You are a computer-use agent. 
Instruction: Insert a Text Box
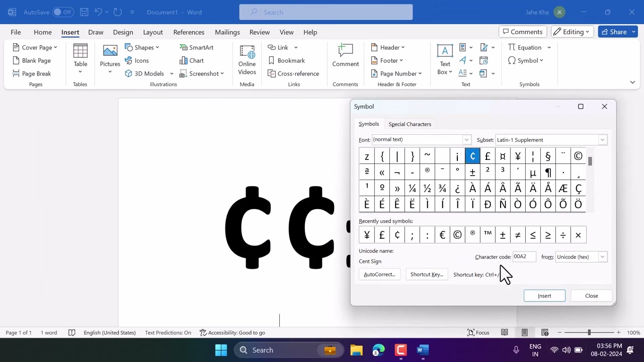pos(445,59)
